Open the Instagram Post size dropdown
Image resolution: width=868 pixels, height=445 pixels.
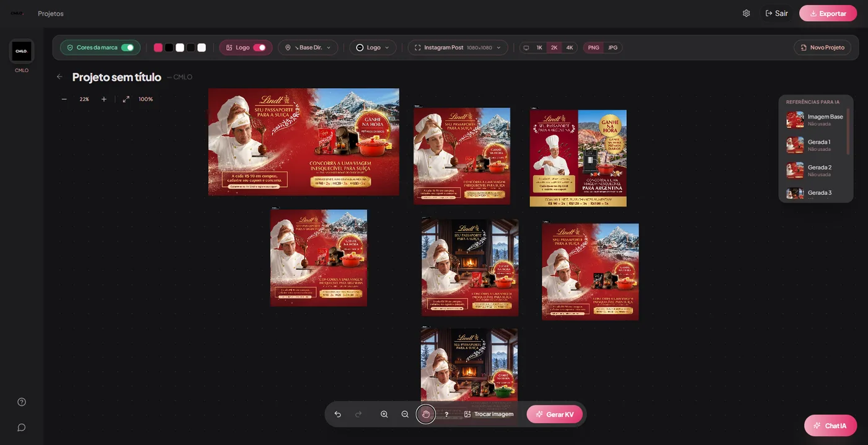click(x=458, y=48)
